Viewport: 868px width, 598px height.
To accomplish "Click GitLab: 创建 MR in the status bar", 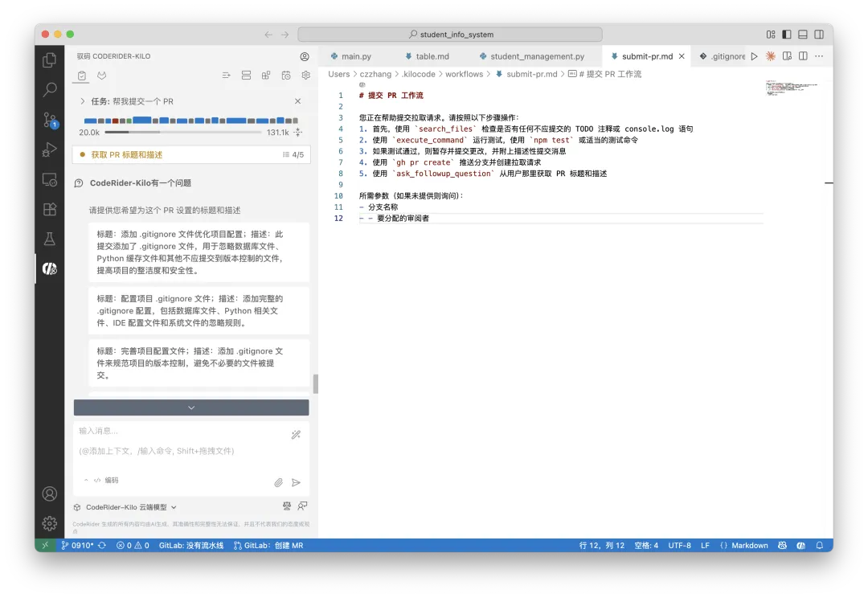I will (x=268, y=545).
